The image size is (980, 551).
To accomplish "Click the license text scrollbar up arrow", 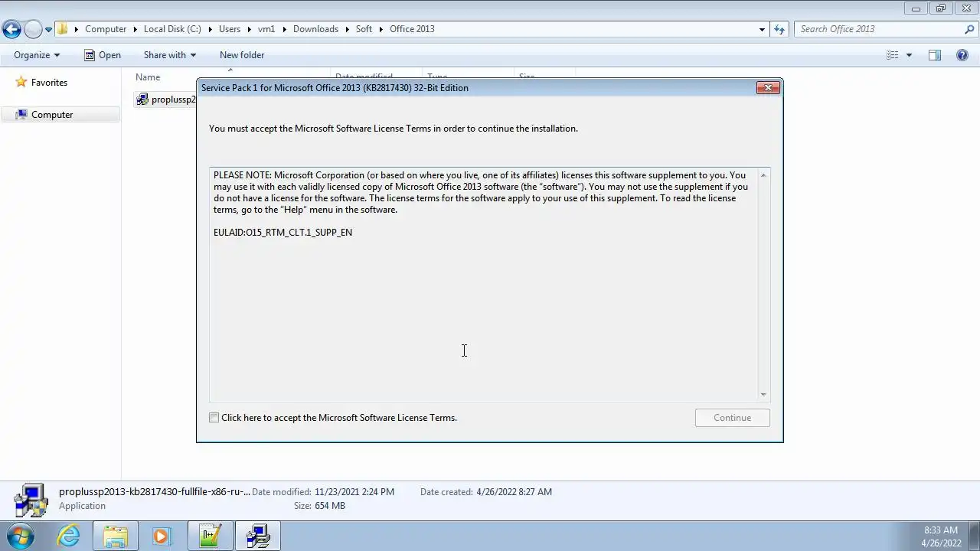I will click(763, 175).
